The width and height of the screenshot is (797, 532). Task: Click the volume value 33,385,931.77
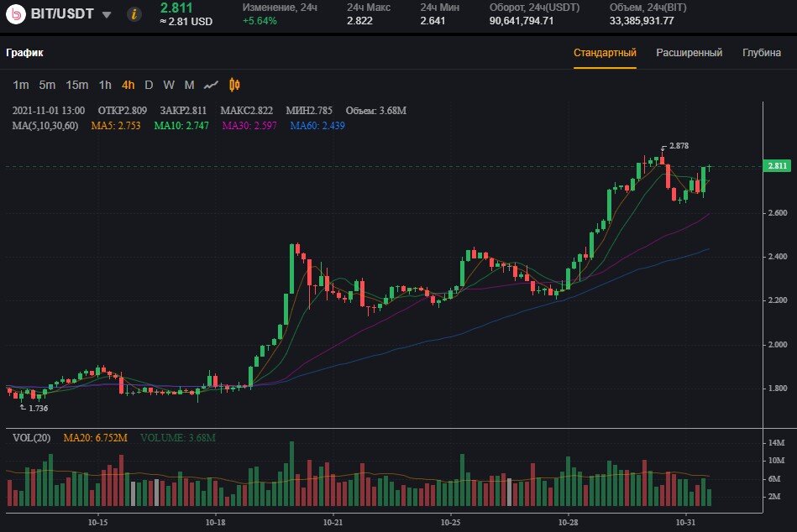[642, 21]
